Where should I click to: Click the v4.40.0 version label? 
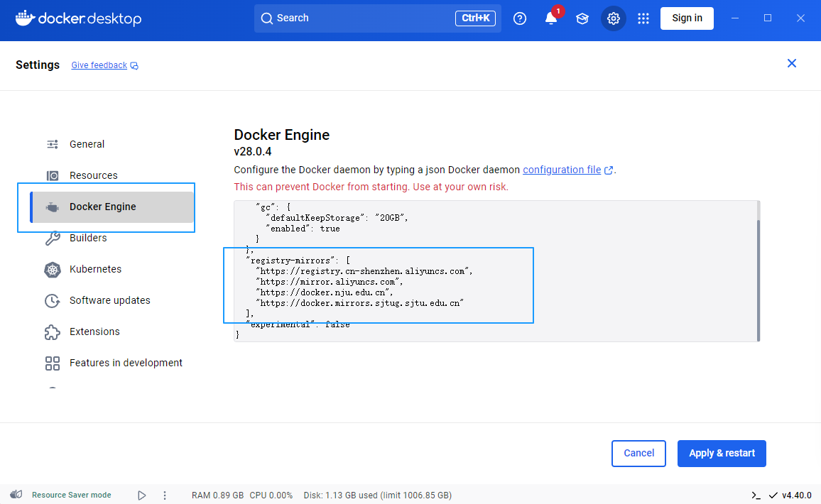(x=796, y=495)
